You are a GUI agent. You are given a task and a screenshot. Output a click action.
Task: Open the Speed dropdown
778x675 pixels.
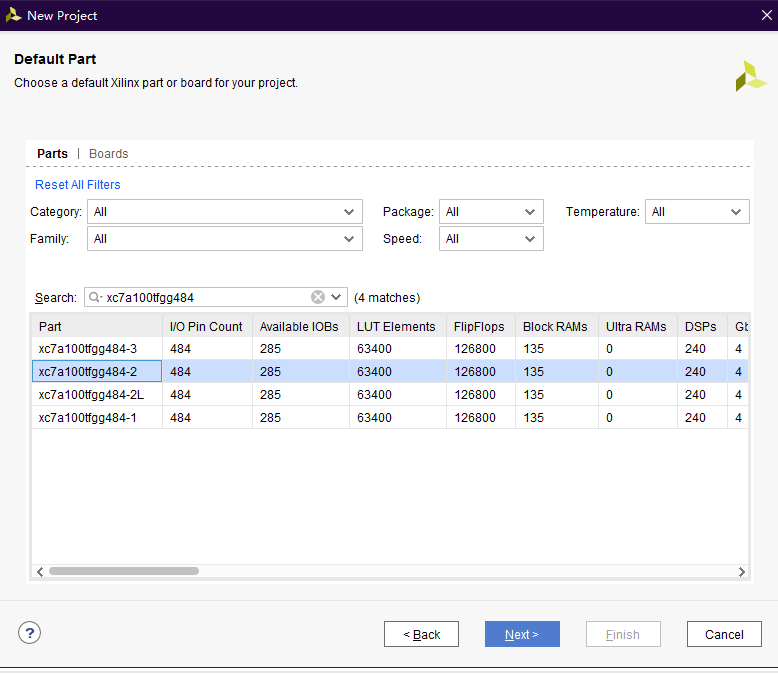coord(491,239)
